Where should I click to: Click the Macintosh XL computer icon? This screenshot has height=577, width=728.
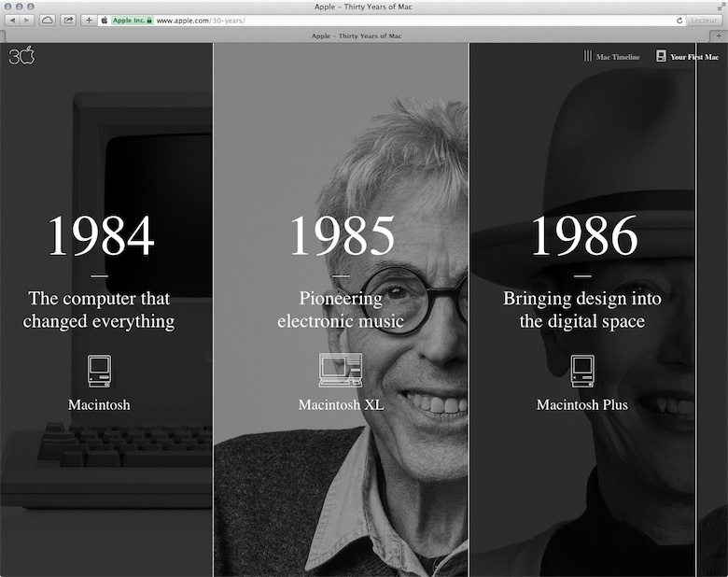(341, 371)
